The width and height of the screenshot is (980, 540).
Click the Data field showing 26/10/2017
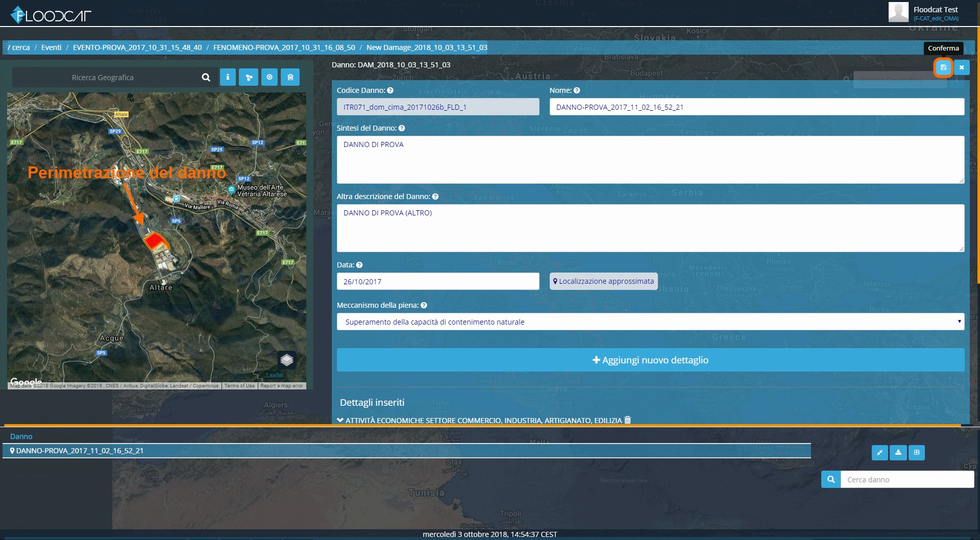[438, 281]
